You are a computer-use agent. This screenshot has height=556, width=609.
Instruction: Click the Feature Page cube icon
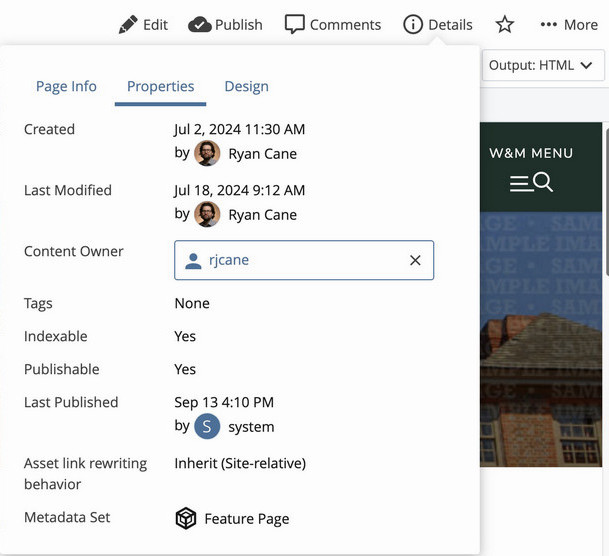tap(186, 518)
